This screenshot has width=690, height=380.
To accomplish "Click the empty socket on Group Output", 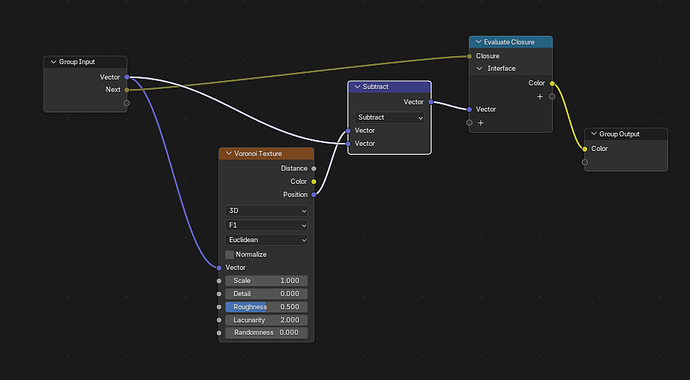I will (585, 162).
